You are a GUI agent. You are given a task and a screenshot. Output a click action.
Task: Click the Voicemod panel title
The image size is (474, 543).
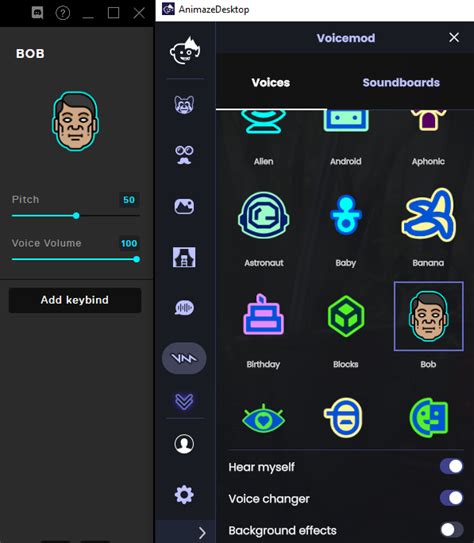(346, 38)
